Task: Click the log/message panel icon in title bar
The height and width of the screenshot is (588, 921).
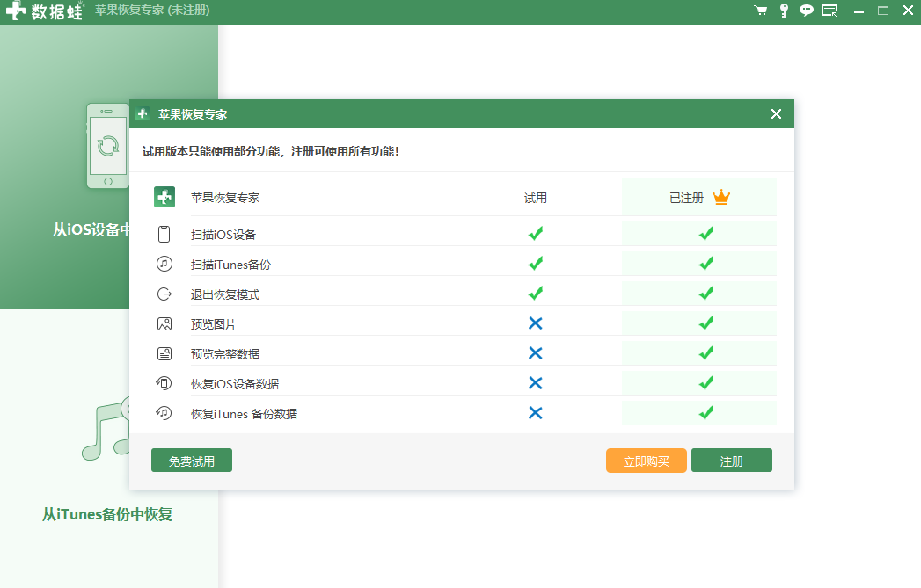Action: (829, 11)
